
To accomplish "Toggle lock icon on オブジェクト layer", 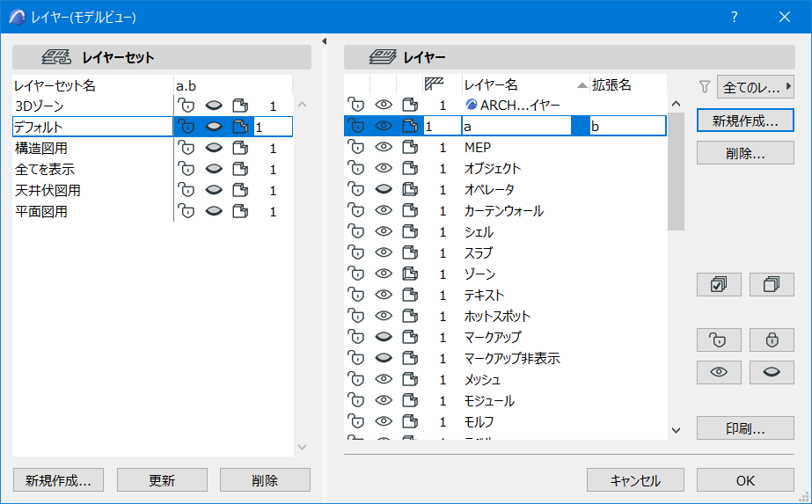I will (x=356, y=168).
